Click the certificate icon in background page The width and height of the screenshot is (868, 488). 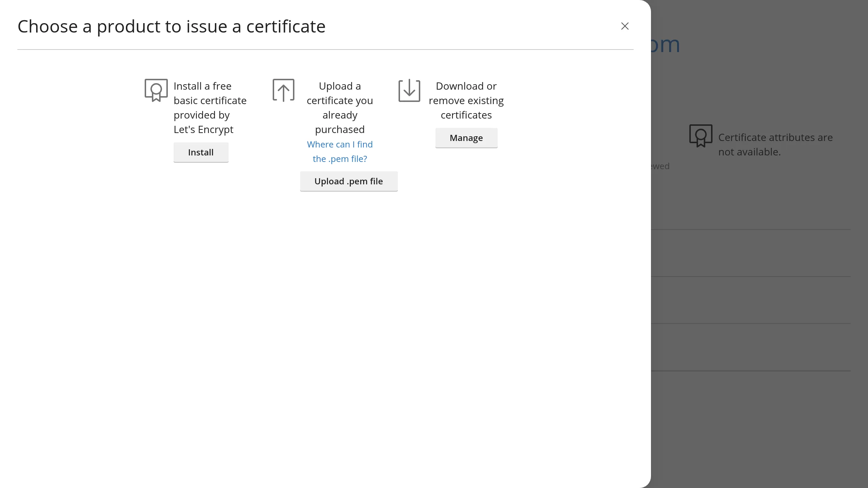(x=701, y=136)
